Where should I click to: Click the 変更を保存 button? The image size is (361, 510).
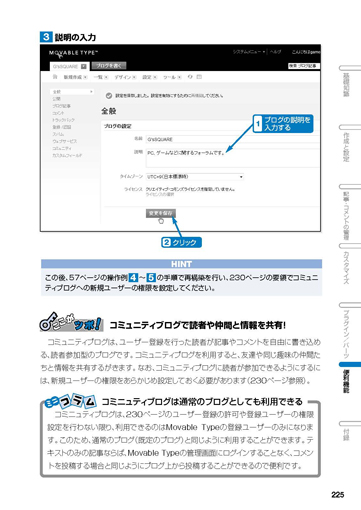click(x=161, y=213)
